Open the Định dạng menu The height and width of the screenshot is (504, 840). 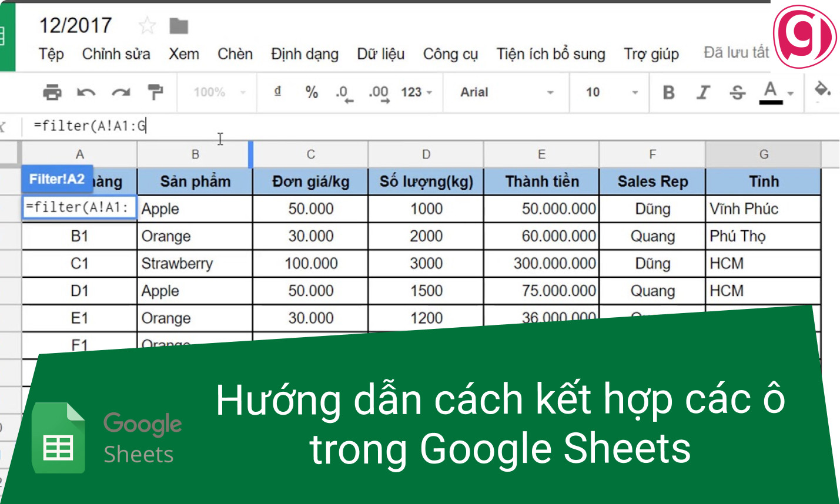pos(304,53)
